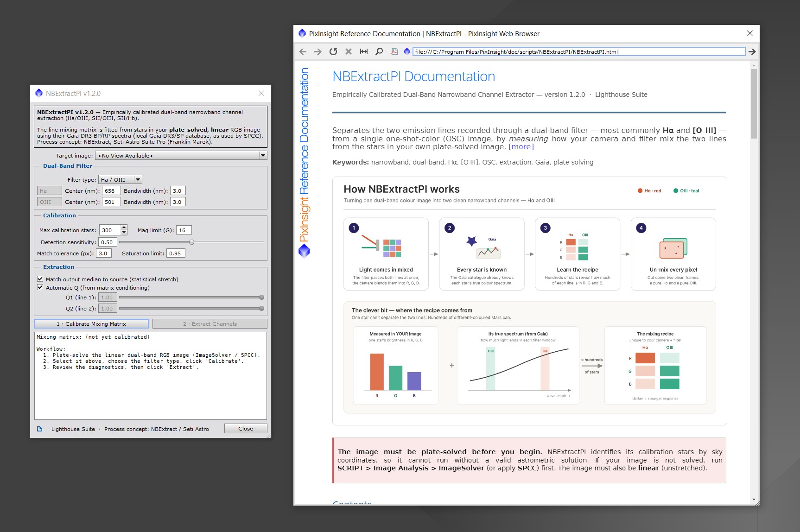
Task: Toggle Match output median to source checkbox
Action: click(40, 279)
